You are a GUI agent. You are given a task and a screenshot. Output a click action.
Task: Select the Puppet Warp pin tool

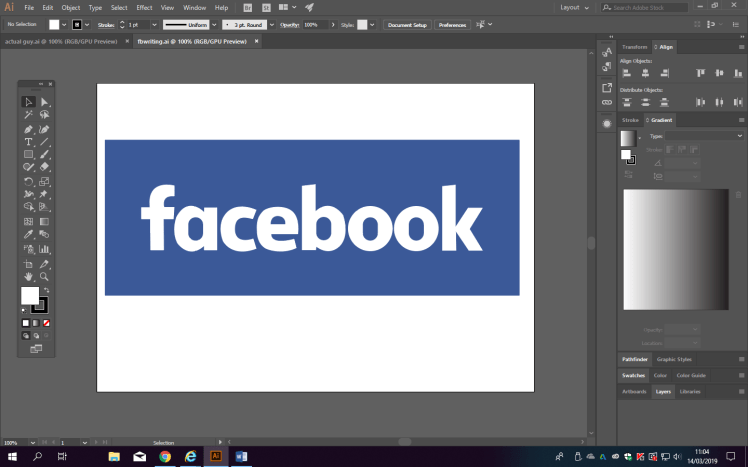click(x=44, y=194)
